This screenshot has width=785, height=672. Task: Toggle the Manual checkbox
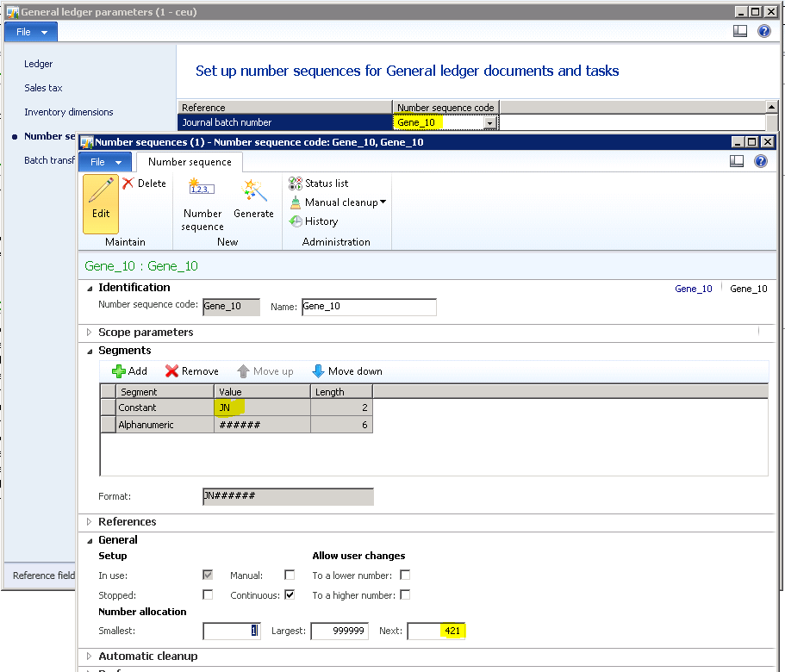click(x=290, y=576)
